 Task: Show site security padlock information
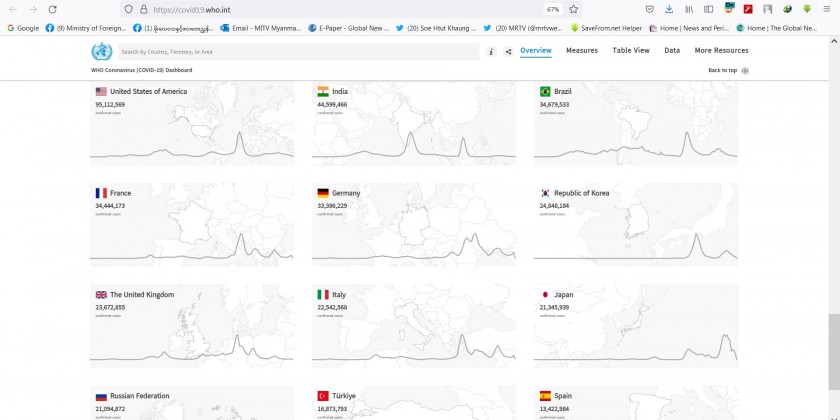143,9
